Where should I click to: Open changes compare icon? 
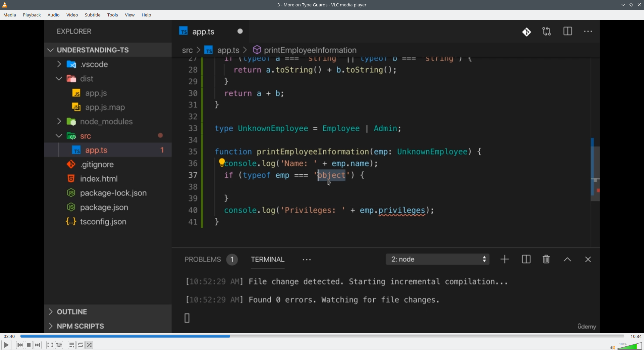[547, 32]
